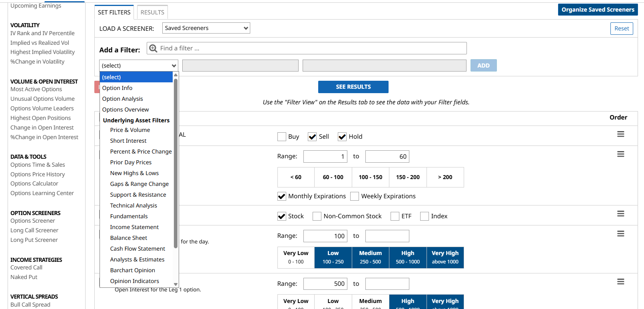This screenshot has width=644, height=309.
Task: Click the Organize Saved Screeners button
Action: (598, 10)
